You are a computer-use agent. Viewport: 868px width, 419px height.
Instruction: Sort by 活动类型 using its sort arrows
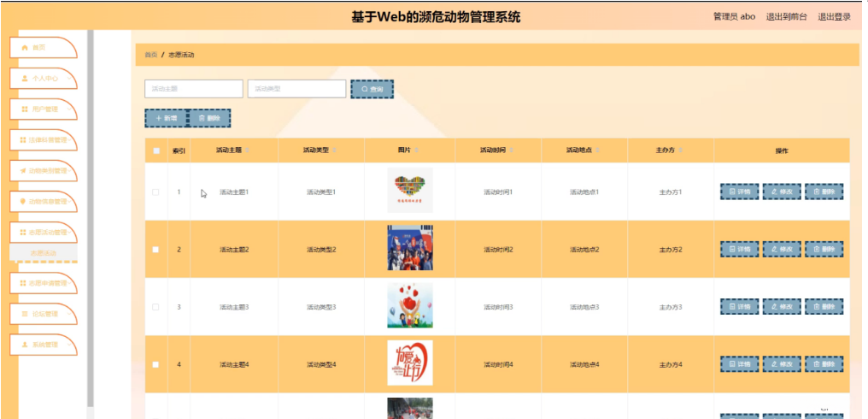[334, 150]
